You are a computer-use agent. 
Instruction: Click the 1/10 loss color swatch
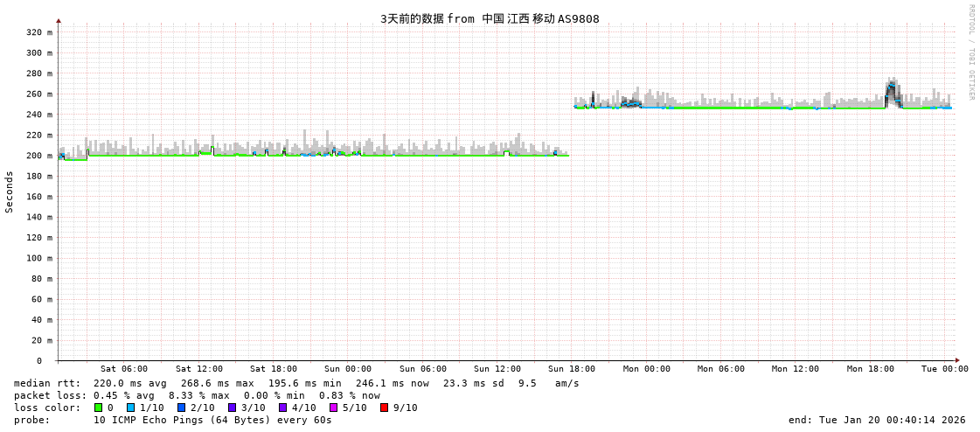point(130,408)
